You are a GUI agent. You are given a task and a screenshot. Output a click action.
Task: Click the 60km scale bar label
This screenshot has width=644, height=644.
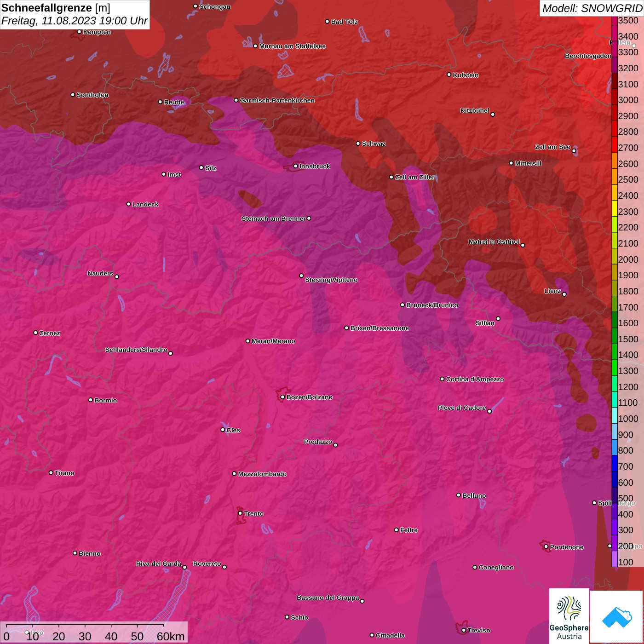(171, 636)
